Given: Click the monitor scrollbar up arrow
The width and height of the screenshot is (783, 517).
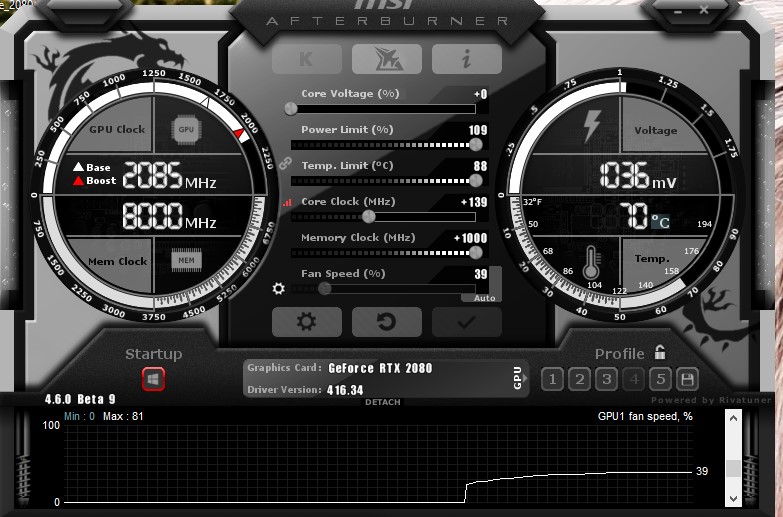Looking at the screenshot, I should pyautogui.click(x=733, y=419).
